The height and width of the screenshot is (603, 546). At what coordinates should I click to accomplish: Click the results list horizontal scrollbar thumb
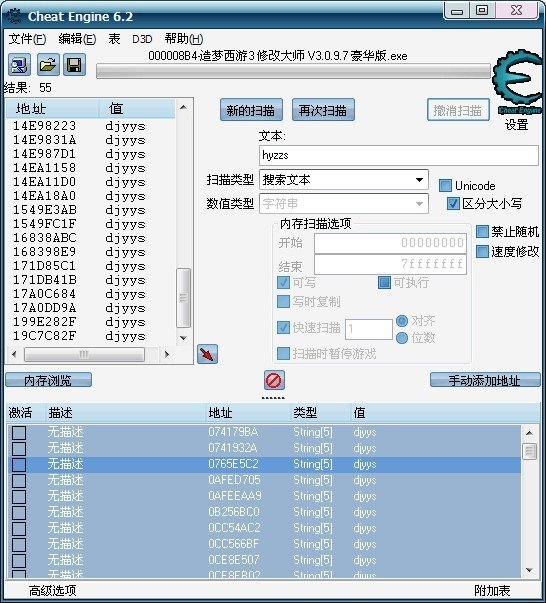[84, 354]
